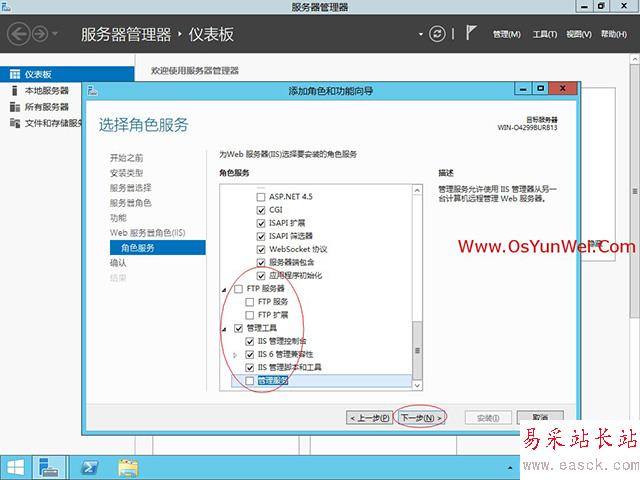Click the refresh icon in the header
This screenshot has height=480, width=640.
pos(437,34)
